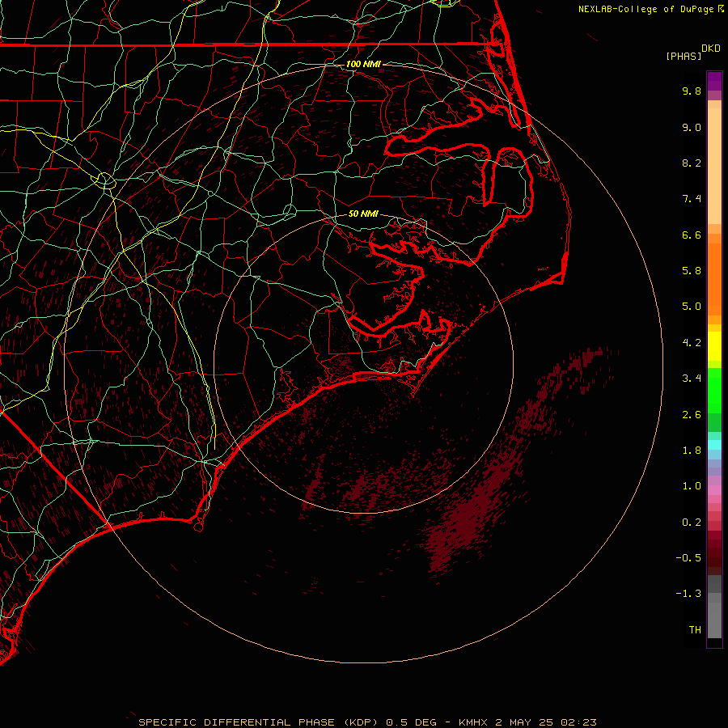
Task: Pick the gray segment at the color bar bottom
Action: [714, 620]
